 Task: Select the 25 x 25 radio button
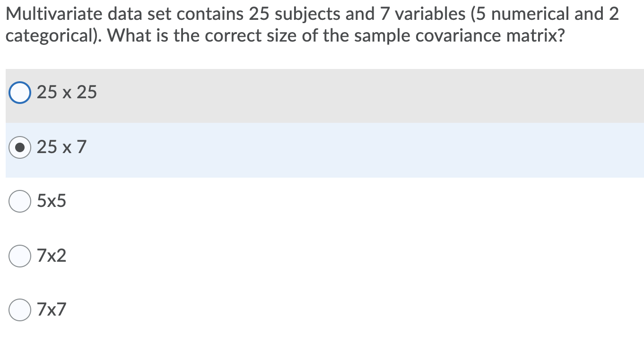point(19,92)
